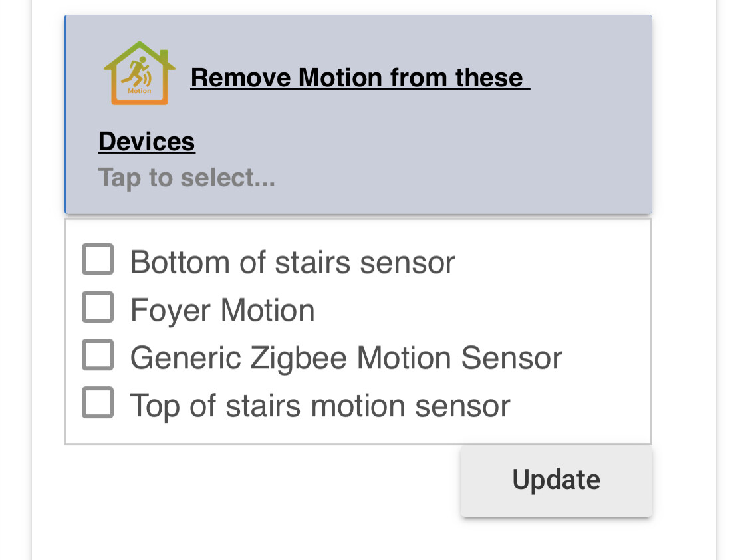Screen dimensions: 748x560
Task: Collapse the gray device selector header panel
Action: 358,114
